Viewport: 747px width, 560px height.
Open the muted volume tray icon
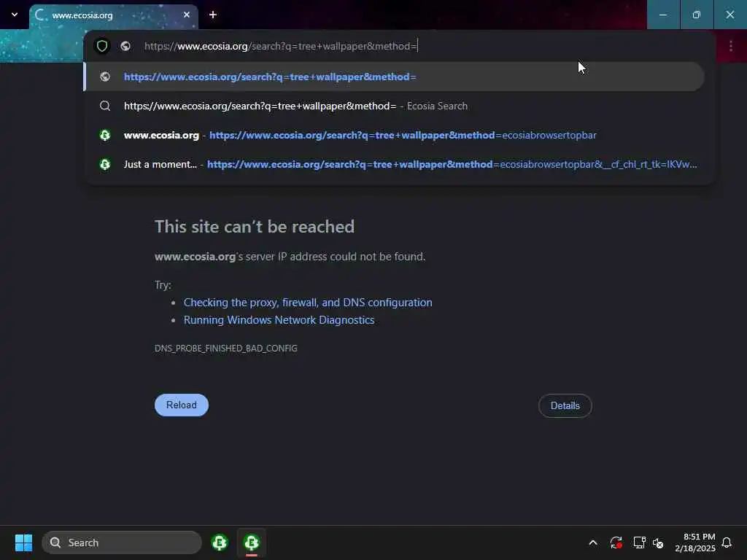658,542
